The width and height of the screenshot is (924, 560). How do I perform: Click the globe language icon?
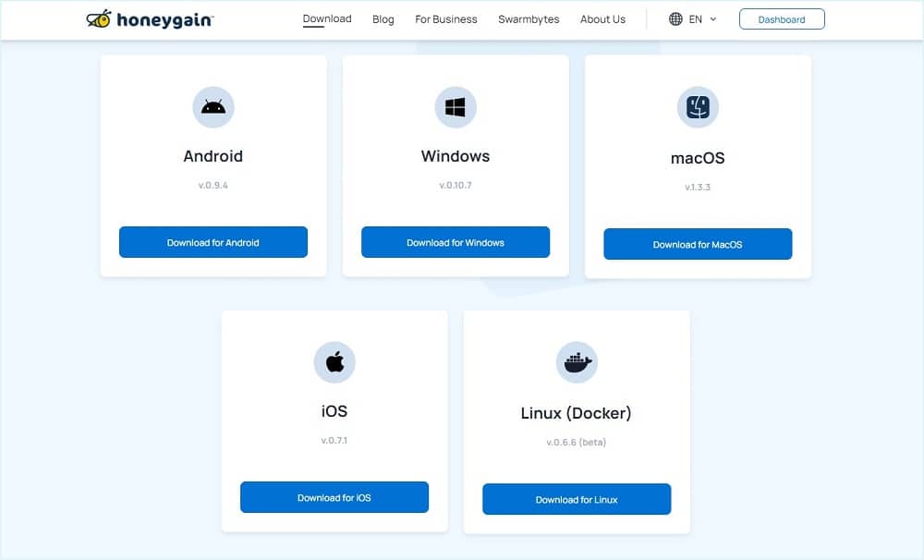coord(675,18)
